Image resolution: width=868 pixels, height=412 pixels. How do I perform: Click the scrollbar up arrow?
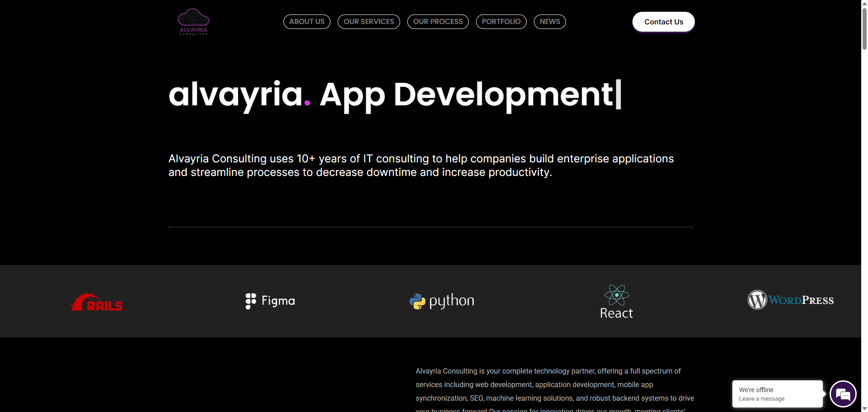(x=864, y=4)
